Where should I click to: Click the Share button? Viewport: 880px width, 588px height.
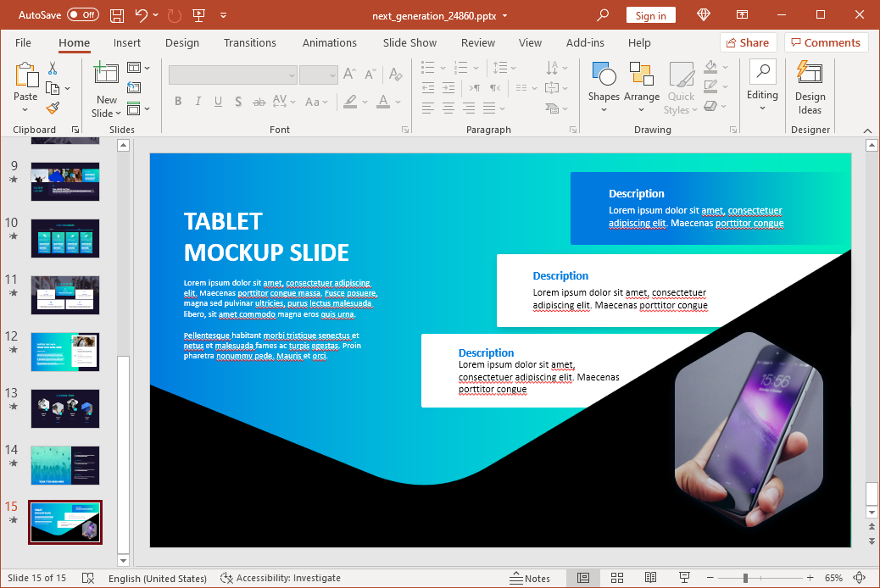748,42
